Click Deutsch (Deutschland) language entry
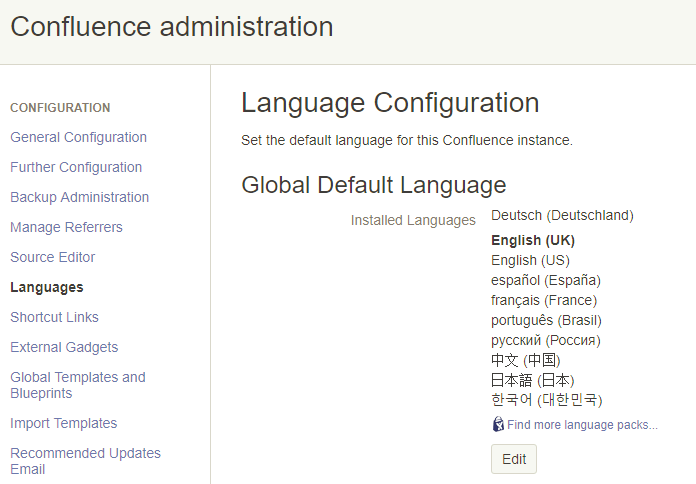This screenshot has height=484, width=696. [x=562, y=215]
